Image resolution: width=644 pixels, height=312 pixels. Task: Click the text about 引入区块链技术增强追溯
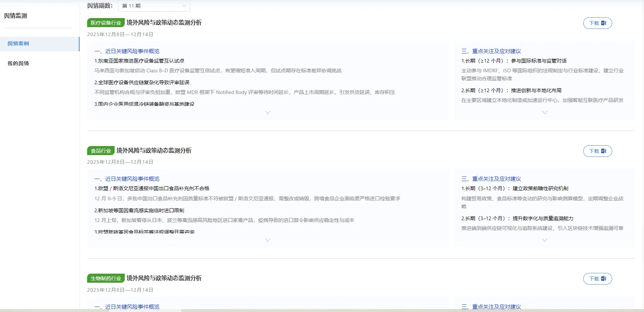(542, 228)
